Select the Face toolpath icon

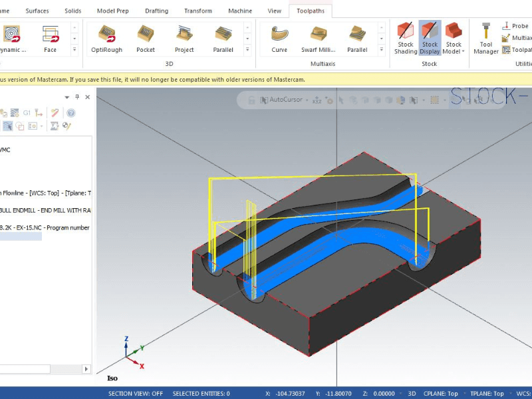pos(50,38)
